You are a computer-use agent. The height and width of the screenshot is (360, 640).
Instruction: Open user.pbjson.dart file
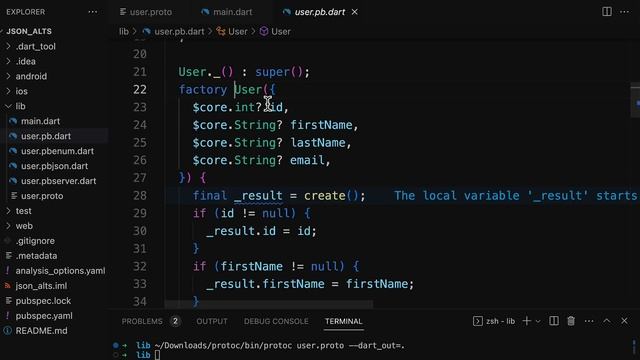[x=54, y=166]
